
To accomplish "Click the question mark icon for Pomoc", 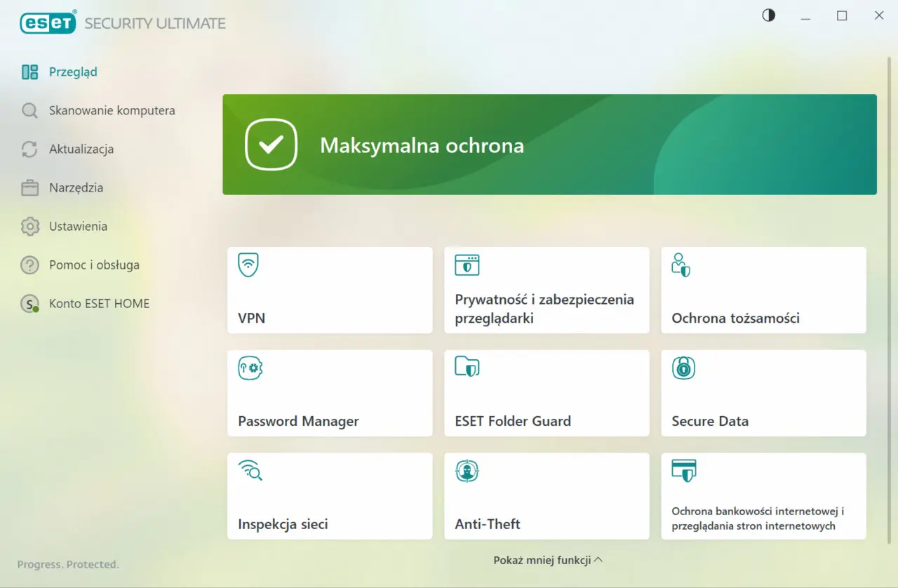I will coord(29,265).
